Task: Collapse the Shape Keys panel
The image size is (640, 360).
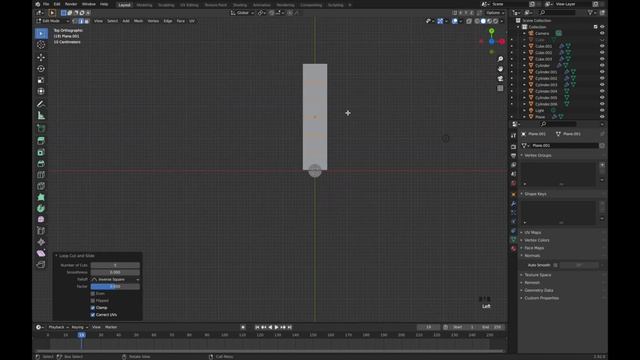Action: tap(522, 194)
